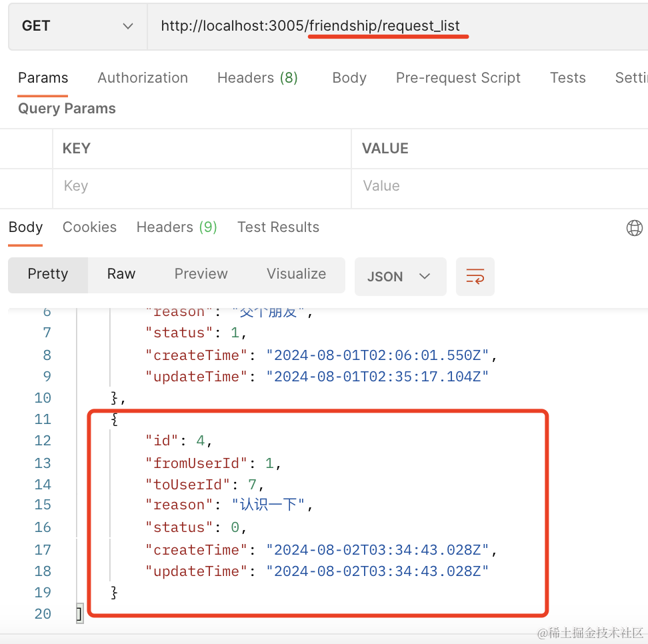This screenshot has height=644, width=648.
Task: Switch to Preview response view
Action: click(201, 274)
